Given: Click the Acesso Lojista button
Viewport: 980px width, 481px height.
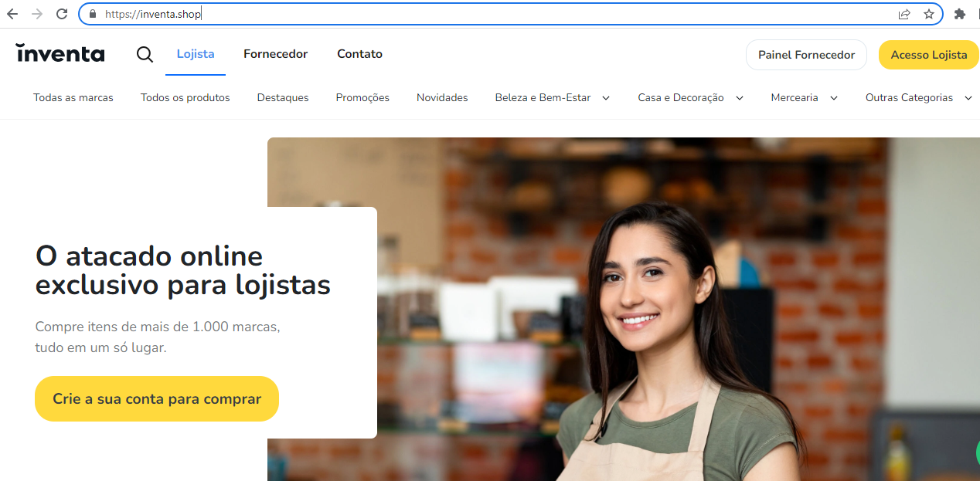Looking at the screenshot, I should coord(928,54).
